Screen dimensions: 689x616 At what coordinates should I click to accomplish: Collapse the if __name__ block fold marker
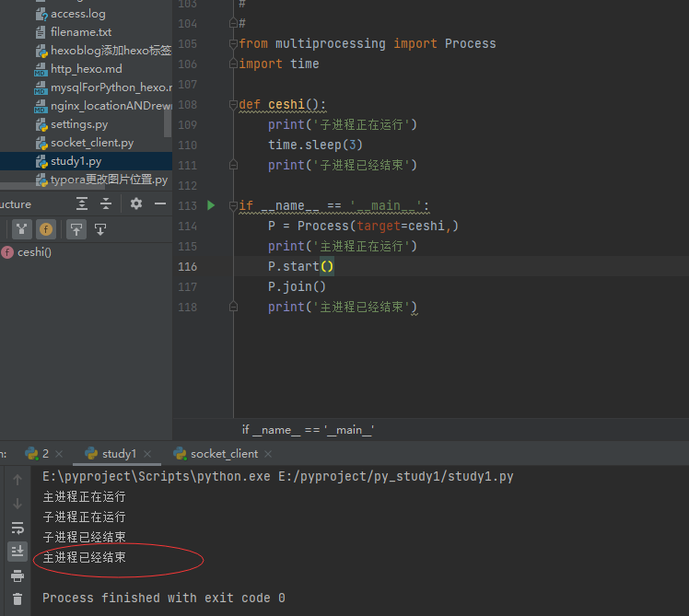click(233, 205)
